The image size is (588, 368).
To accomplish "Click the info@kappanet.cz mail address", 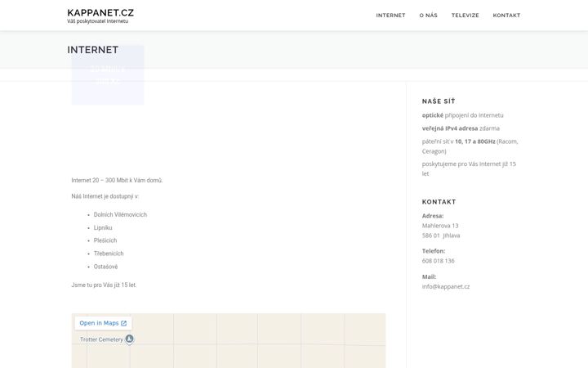I will click(446, 286).
